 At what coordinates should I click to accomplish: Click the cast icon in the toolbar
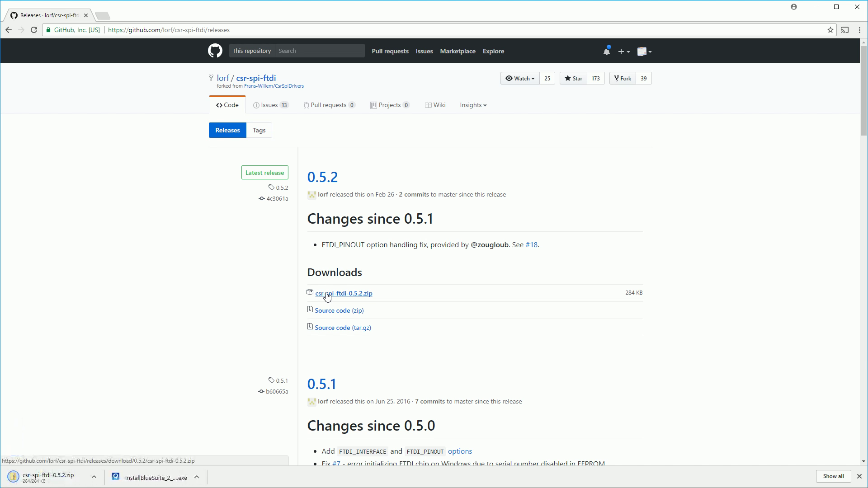coord(845,30)
